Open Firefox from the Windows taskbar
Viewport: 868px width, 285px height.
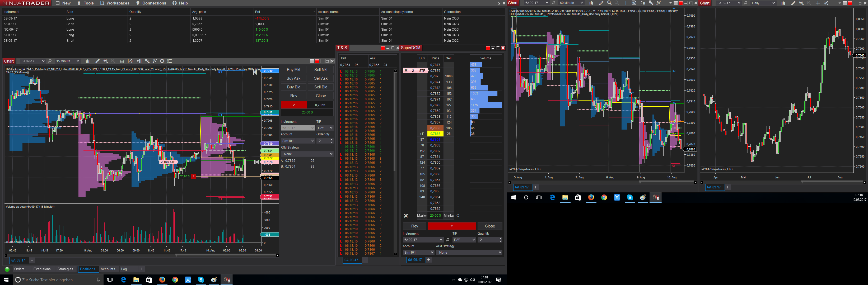pos(162,280)
